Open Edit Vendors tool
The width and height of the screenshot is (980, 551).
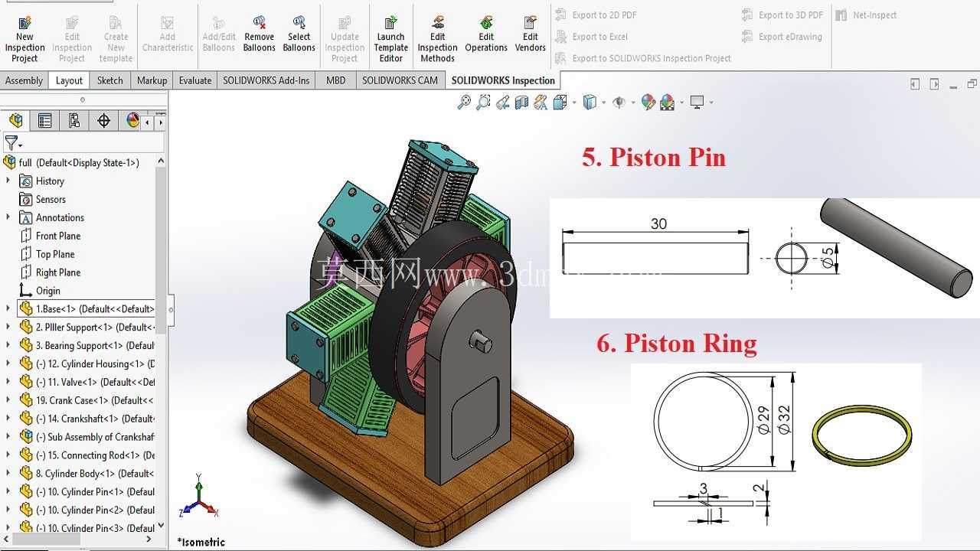tap(531, 34)
